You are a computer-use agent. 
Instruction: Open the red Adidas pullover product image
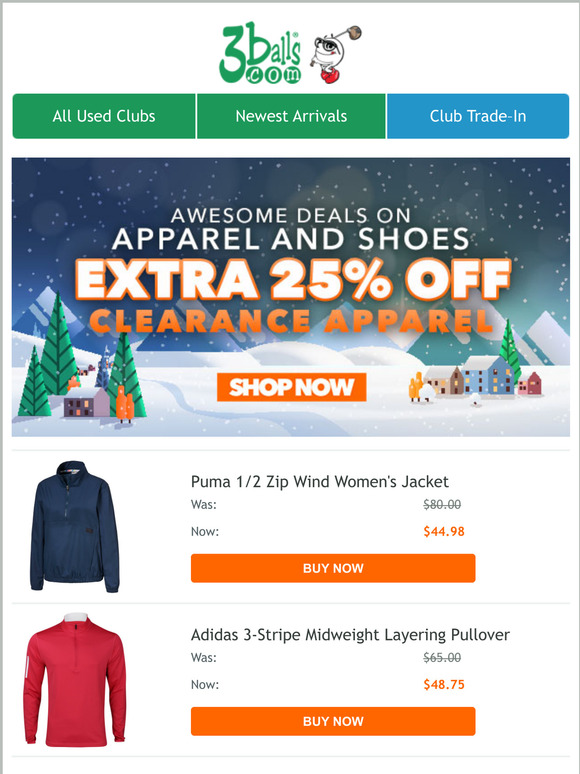(75, 680)
